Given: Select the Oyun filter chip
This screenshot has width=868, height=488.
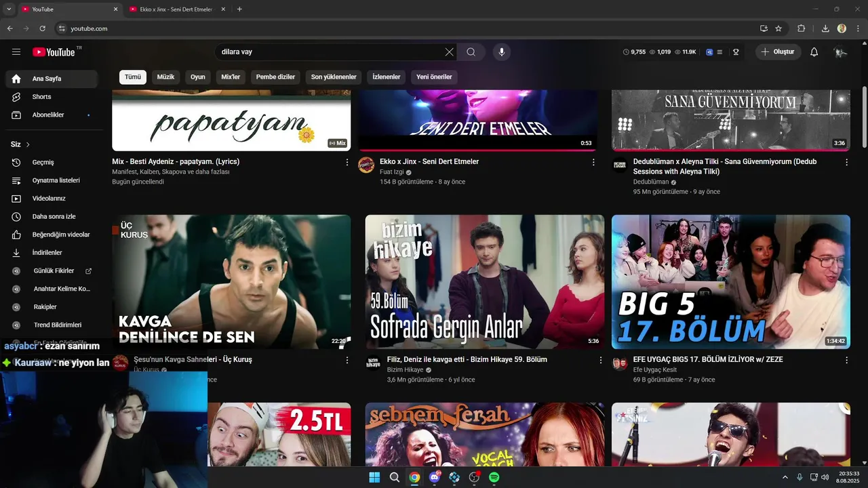Looking at the screenshot, I should (x=197, y=77).
